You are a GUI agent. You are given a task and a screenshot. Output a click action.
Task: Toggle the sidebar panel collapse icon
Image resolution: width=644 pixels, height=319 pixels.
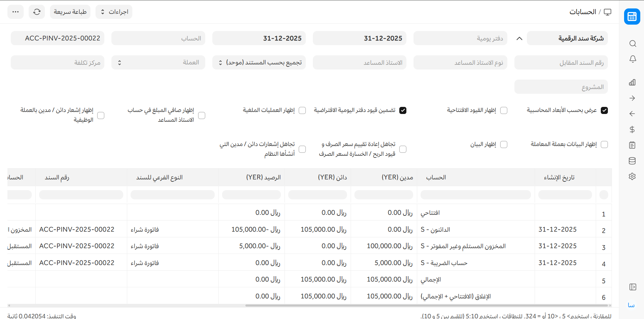tap(633, 287)
